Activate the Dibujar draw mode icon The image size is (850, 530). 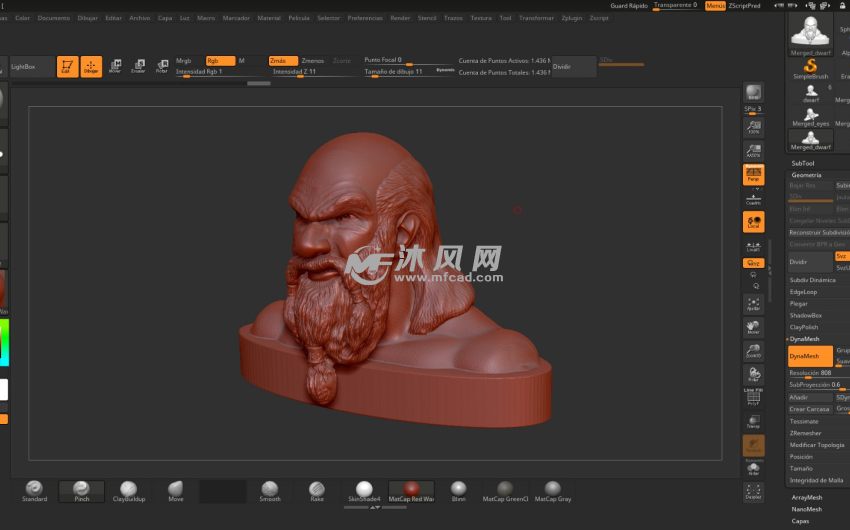91,67
